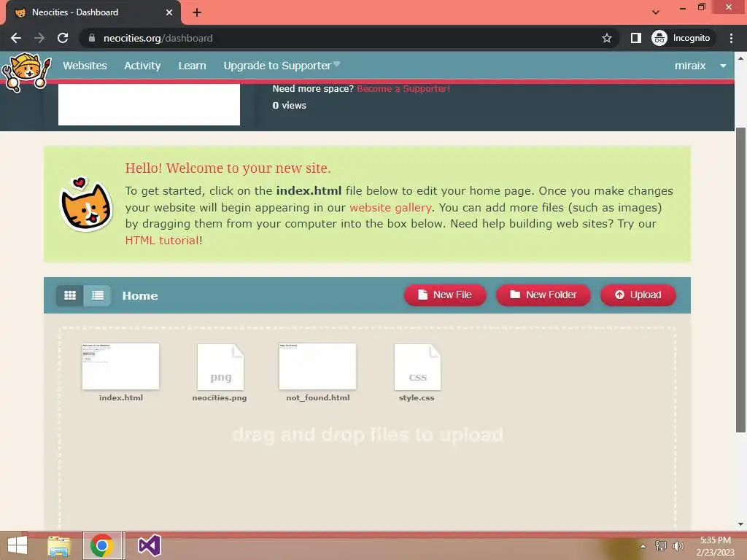Open the Learn menu item
This screenshot has width=747, height=560.
pyautogui.click(x=192, y=66)
